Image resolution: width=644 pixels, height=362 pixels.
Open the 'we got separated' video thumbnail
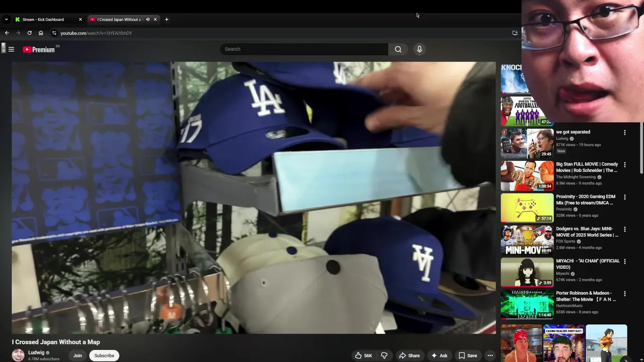[527, 143]
